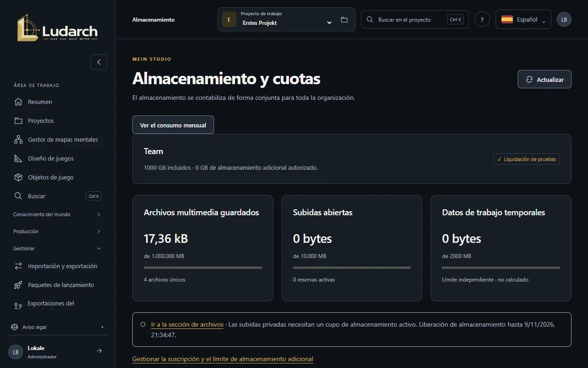Click the Buscar en el proyecto search field
Viewport: 588px width, 368px height.
click(415, 19)
